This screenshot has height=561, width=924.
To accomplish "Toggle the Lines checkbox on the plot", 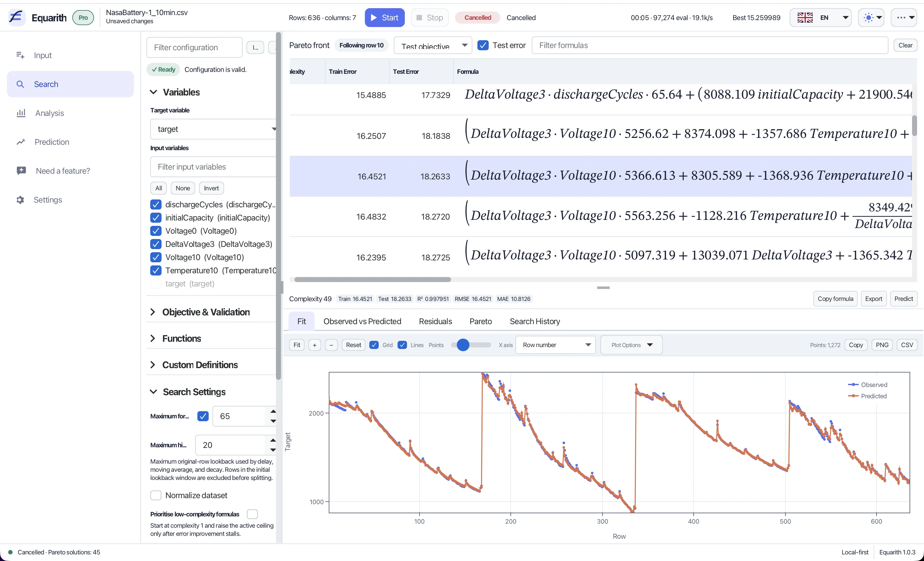I will (402, 345).
